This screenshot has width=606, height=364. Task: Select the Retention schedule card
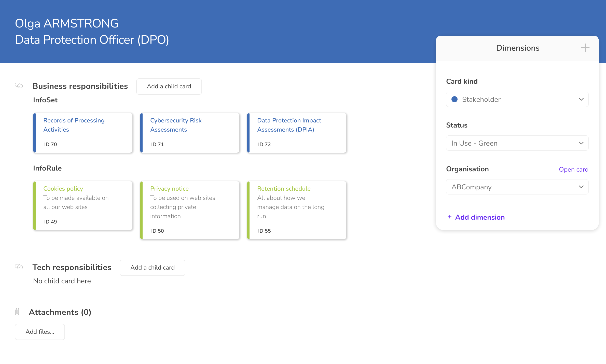coord(297,210)
